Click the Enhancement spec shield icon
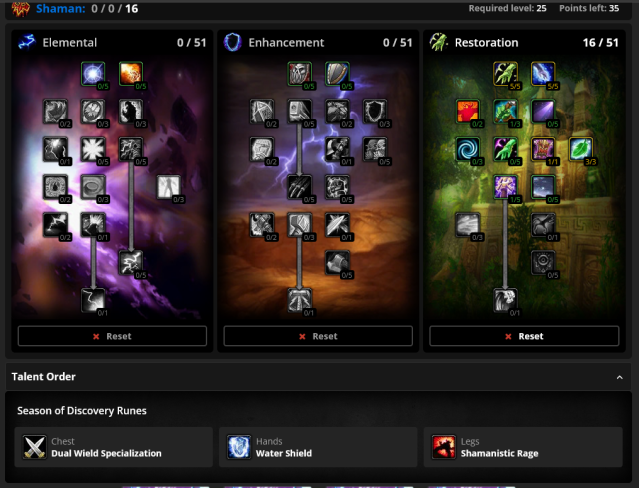 (233, 42)
